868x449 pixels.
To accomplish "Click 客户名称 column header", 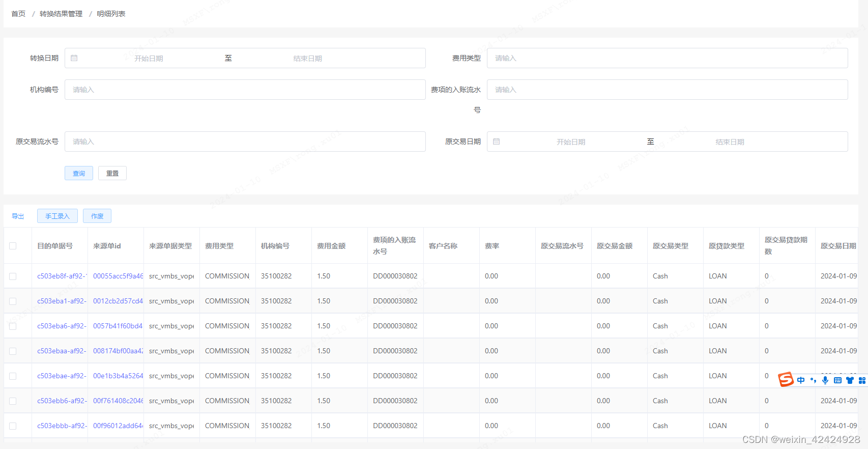I will tap(443, 246).
